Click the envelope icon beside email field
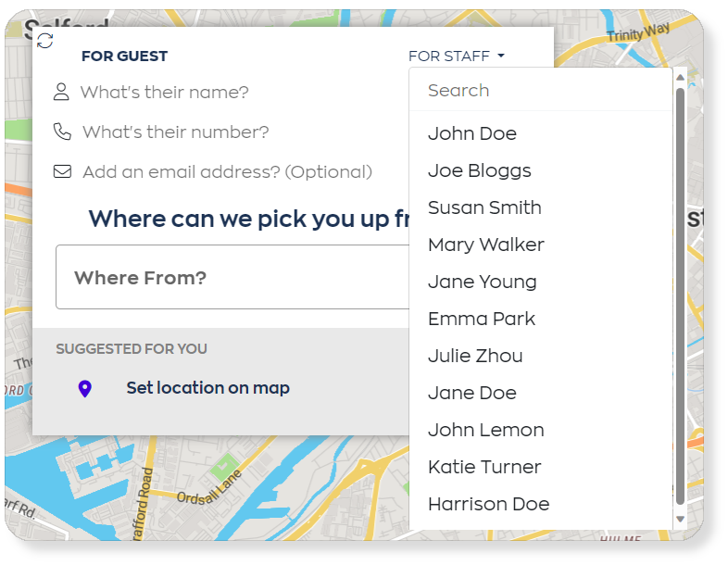The height and width of the screenshot is (565, 728). tap(62, 171)
